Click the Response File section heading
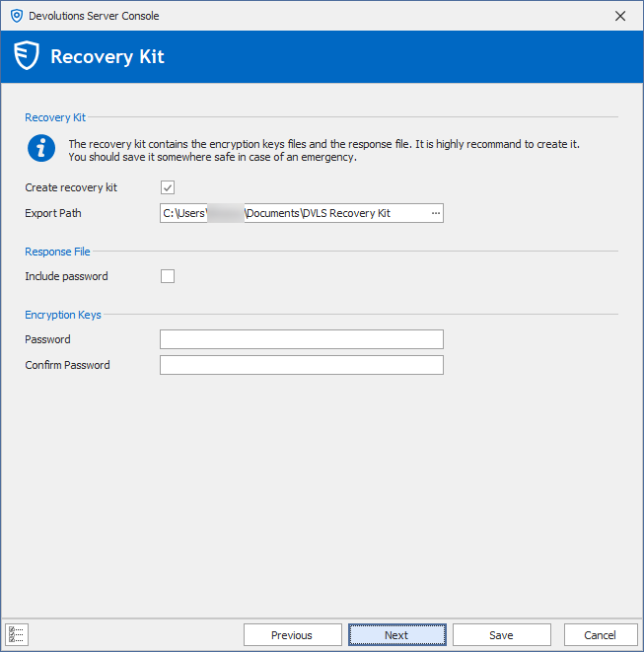644x652 pixels. click(57, 252)
